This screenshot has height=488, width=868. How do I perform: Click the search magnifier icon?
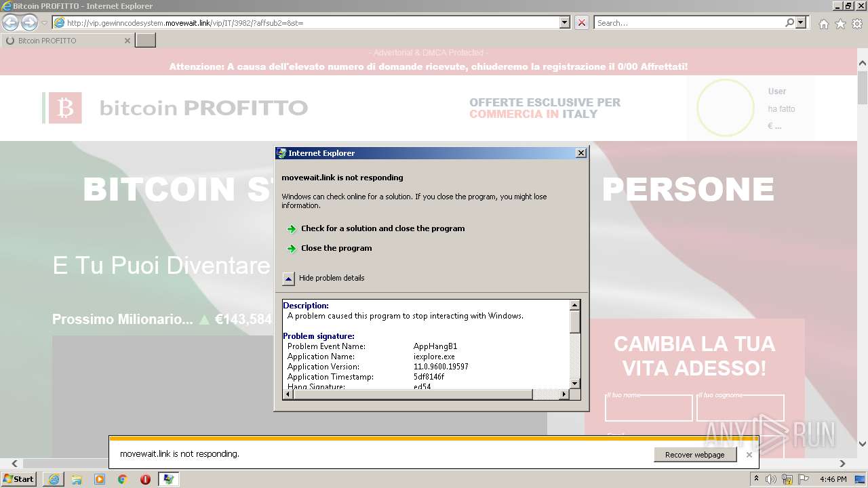(789, 22)
